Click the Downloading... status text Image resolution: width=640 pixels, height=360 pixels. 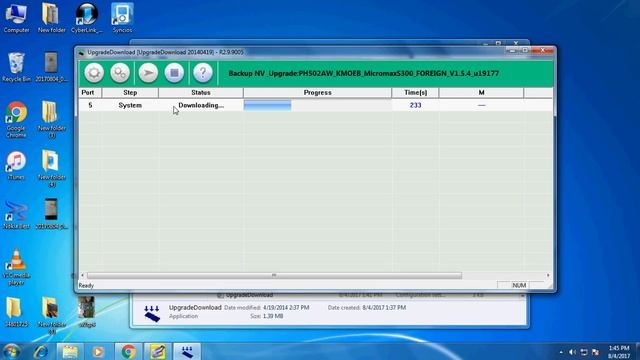click(201, 105)
